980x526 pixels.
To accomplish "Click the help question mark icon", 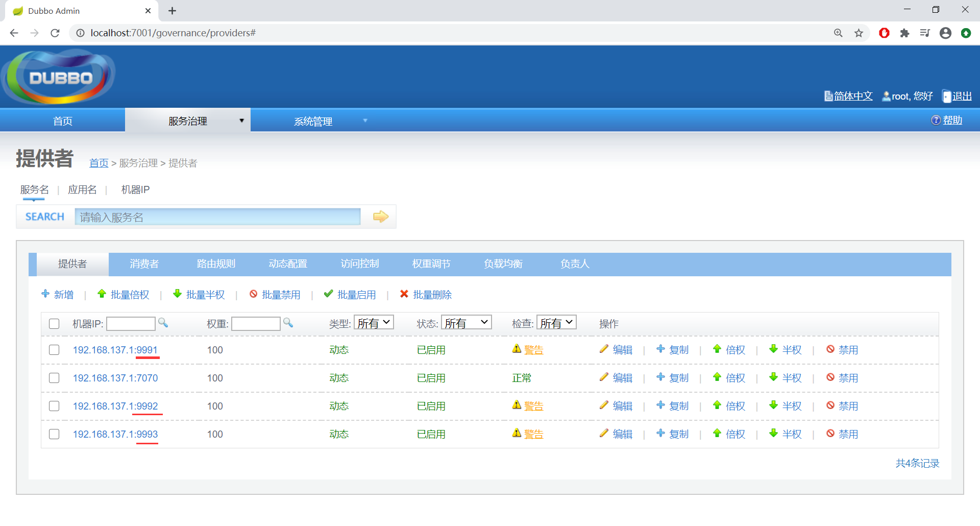I will [936, 120].
